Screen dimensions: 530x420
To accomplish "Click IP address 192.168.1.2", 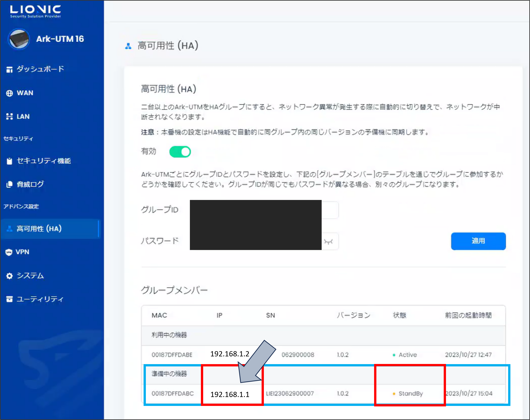I will point(230,354).
